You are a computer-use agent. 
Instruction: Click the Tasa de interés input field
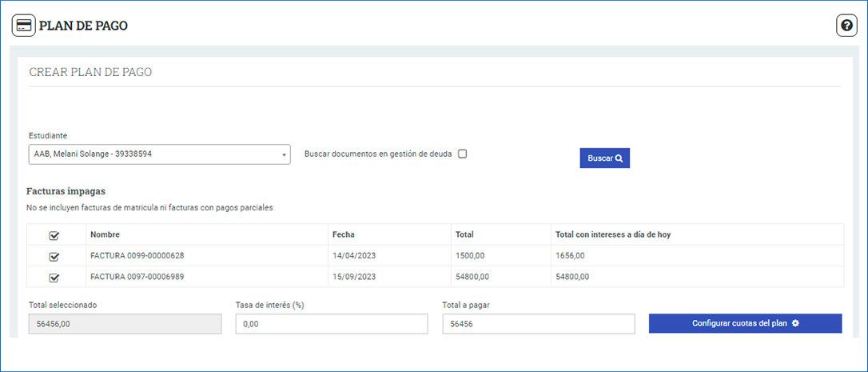click(x=332, y=324)
